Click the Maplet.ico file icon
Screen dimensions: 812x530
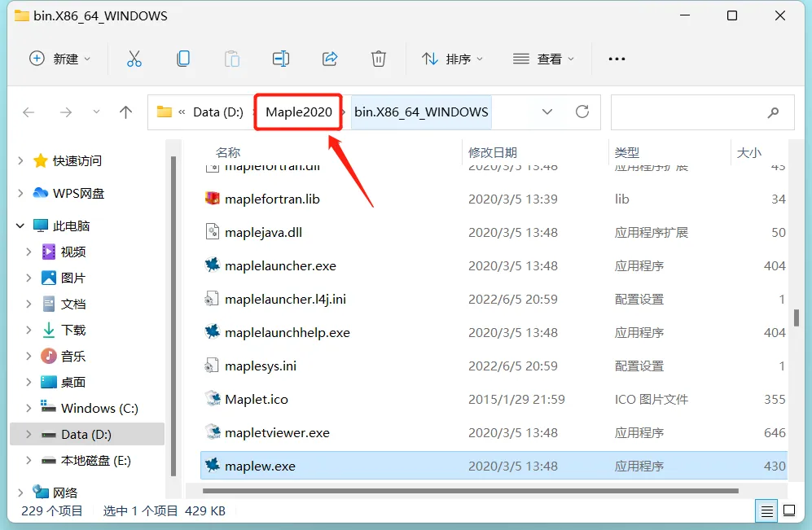(213, 399)
